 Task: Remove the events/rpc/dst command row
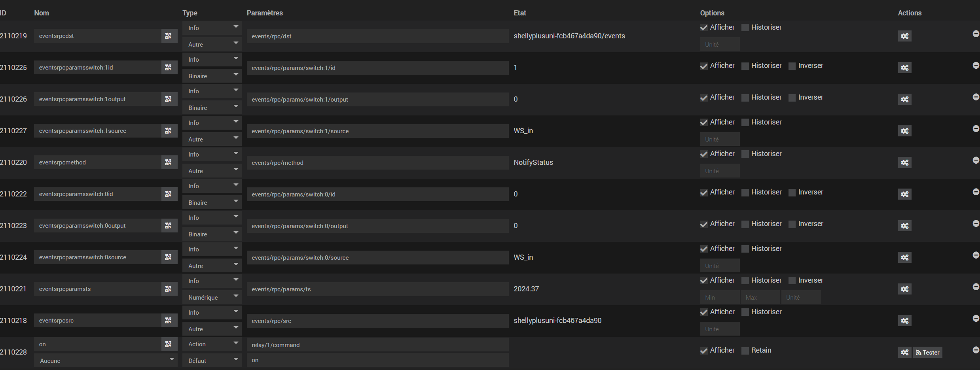point(976,34)
